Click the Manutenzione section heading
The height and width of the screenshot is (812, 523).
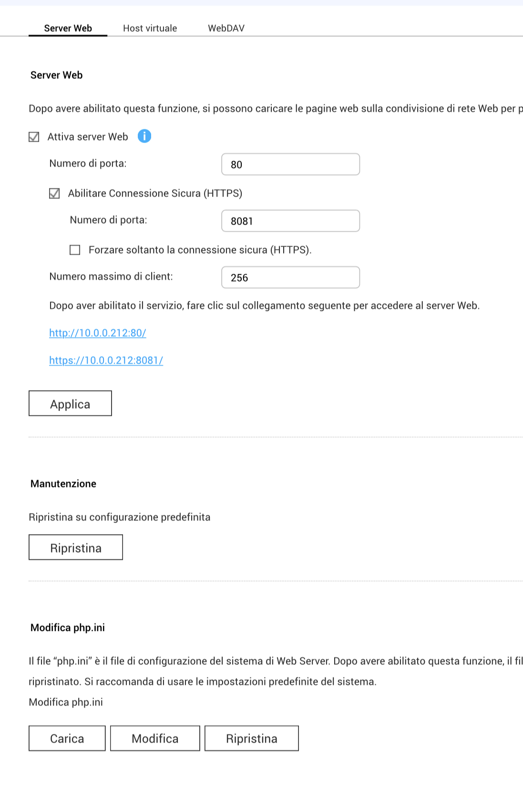[x=63, y=483]
